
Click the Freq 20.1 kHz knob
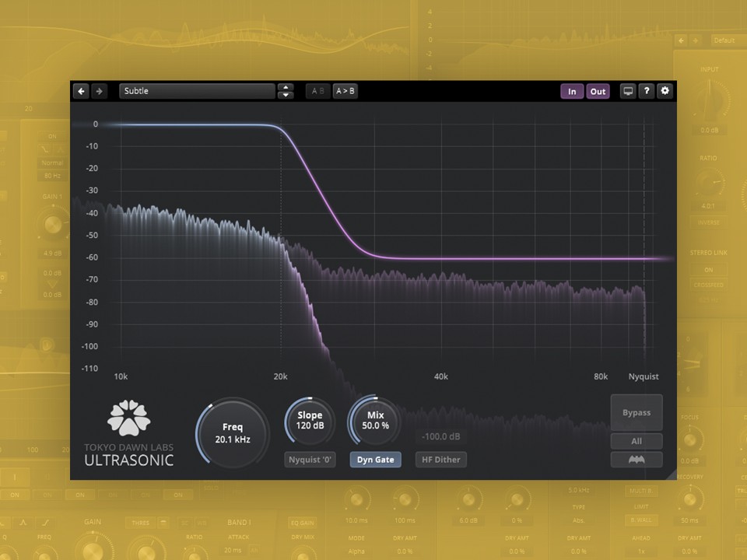pos(233,433)
